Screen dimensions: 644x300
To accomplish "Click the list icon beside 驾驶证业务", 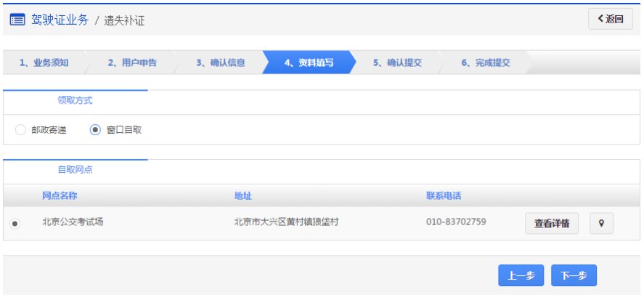I will (17, 20).
